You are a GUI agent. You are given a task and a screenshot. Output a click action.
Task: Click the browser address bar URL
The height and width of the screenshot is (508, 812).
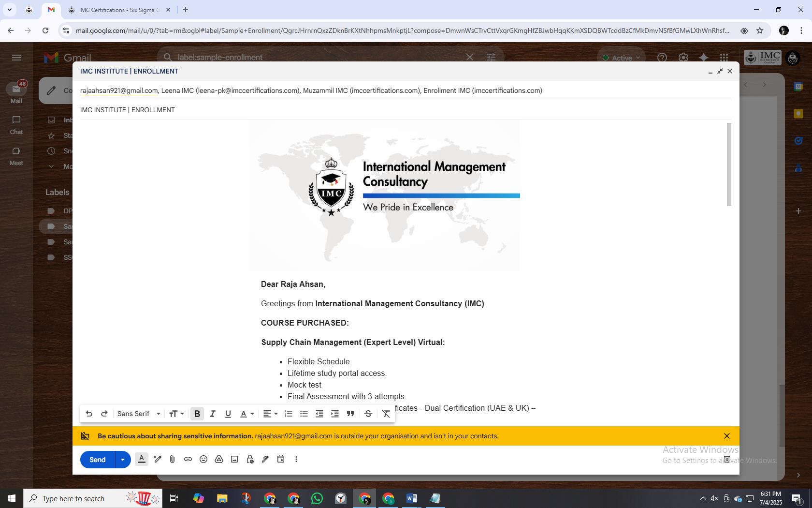(402, 30)
